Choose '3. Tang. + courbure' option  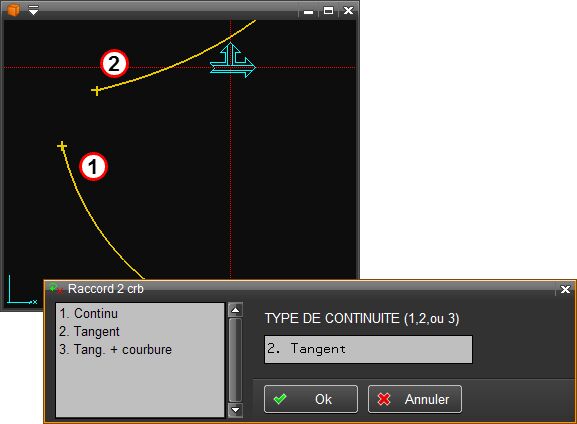[116, 350]
